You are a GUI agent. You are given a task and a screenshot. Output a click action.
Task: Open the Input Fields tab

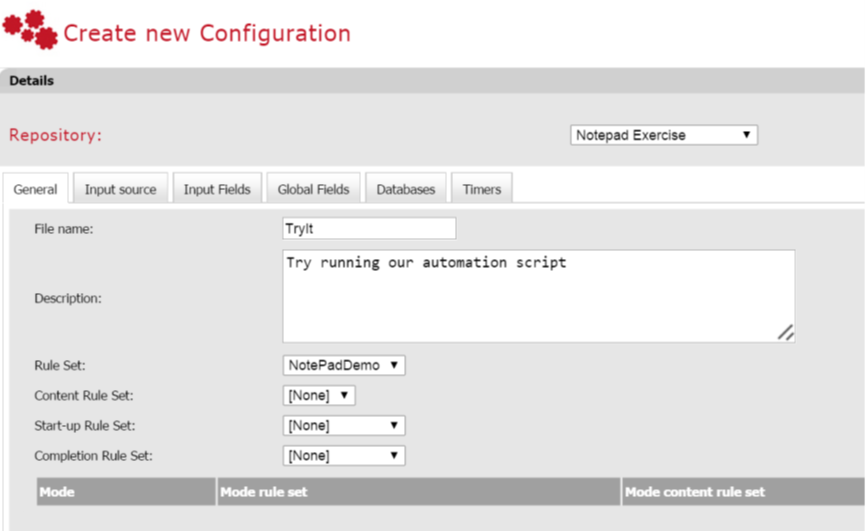point(217,189)
